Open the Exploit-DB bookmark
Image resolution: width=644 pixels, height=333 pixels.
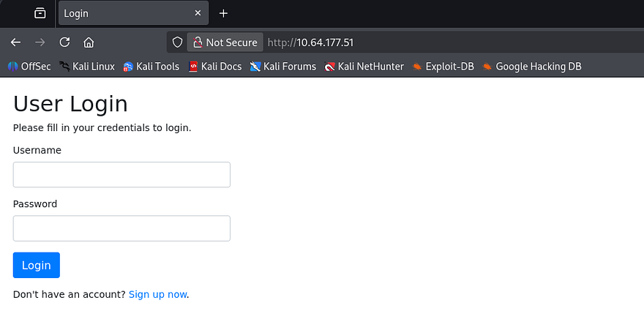[x=443, y=67]
